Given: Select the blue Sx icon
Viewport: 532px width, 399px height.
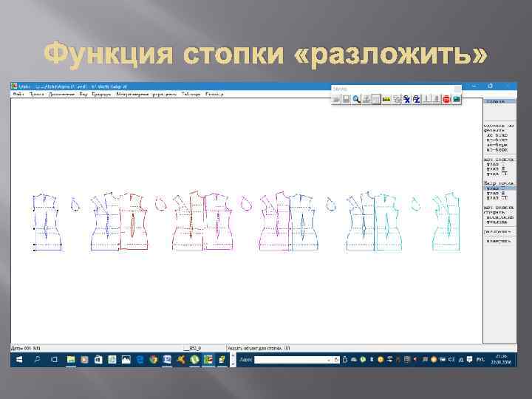Looking at the screenshot, I should click(x=406, y=99).
